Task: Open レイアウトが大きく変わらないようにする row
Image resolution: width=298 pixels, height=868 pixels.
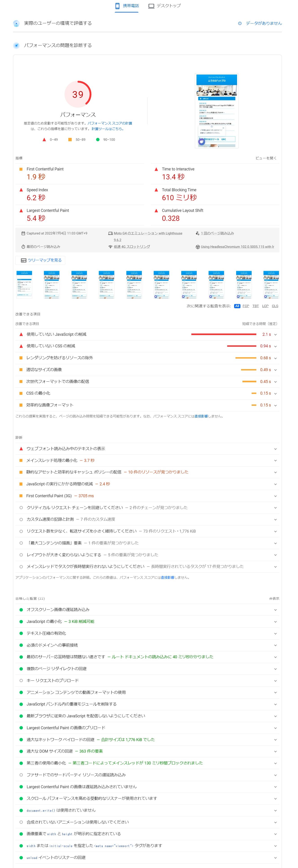Action: point(147,555)
